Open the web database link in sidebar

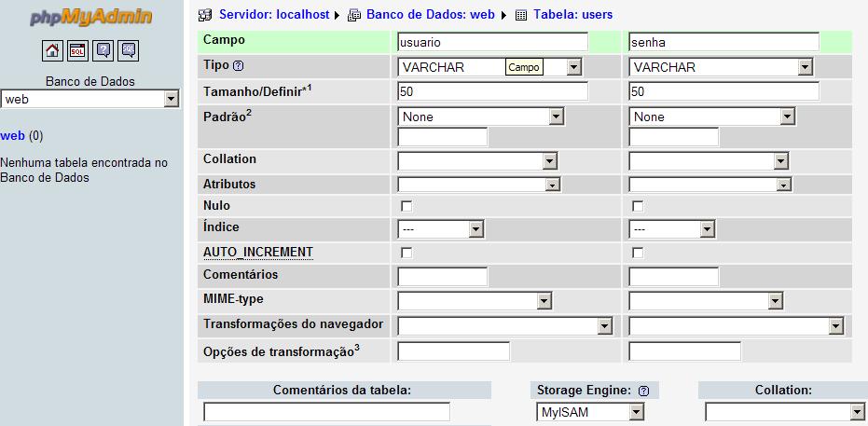point(13,136)
